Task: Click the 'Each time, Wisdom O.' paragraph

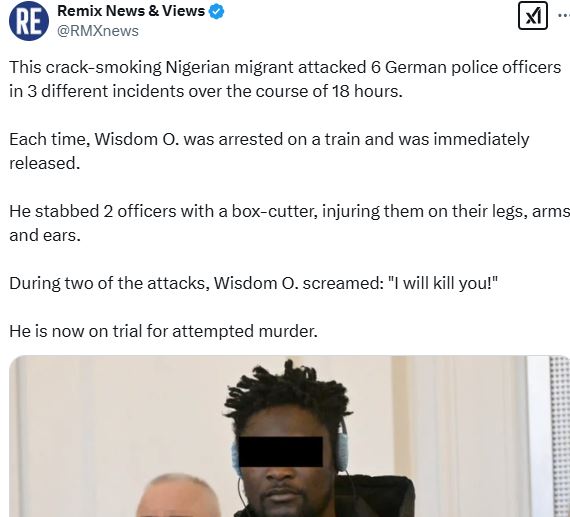Action: (269, 151)
